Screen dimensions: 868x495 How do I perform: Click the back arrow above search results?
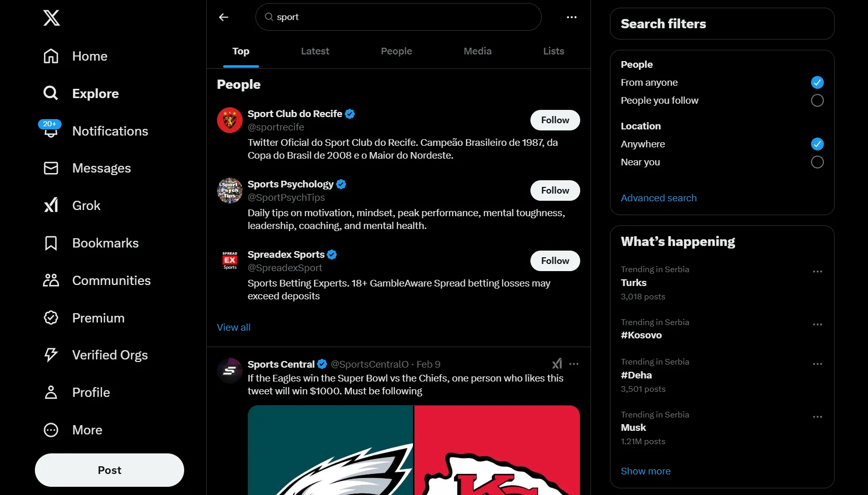pos(223,17)
